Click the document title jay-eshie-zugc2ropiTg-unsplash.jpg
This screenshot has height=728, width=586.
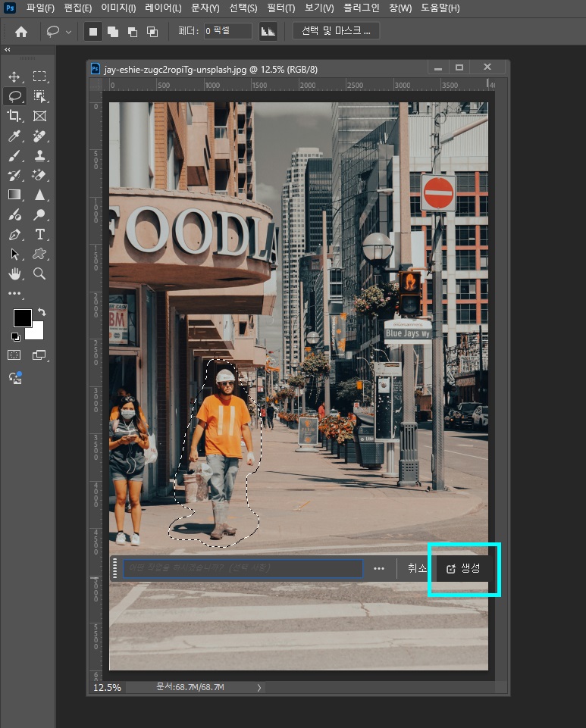pos(175,70)
